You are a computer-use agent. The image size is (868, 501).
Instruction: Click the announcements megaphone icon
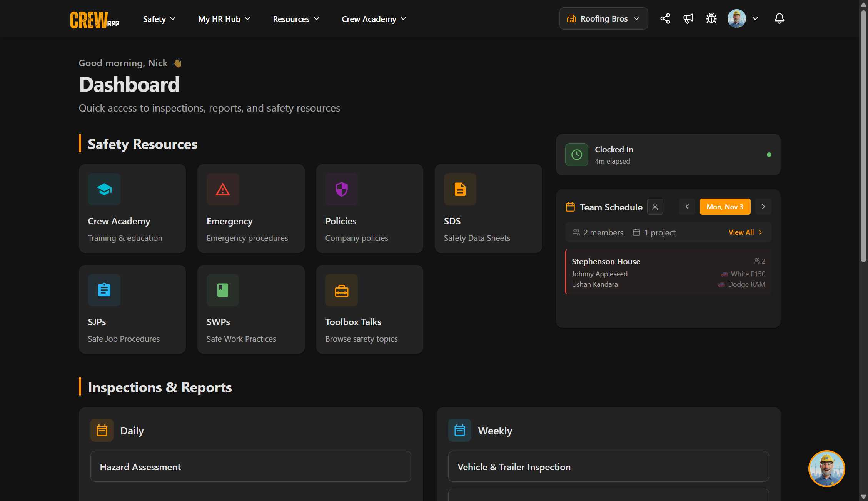(x=688, y=18)
